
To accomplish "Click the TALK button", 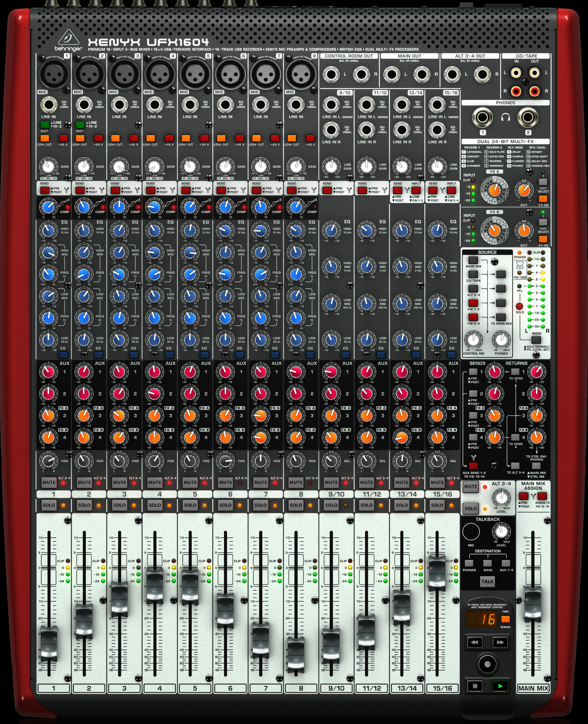I will point(487,582).
